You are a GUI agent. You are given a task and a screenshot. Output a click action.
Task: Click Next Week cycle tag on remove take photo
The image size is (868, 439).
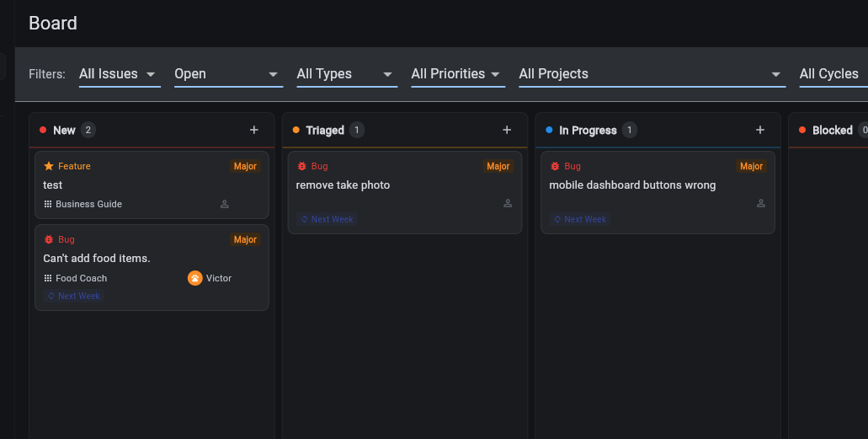point(327,219)
